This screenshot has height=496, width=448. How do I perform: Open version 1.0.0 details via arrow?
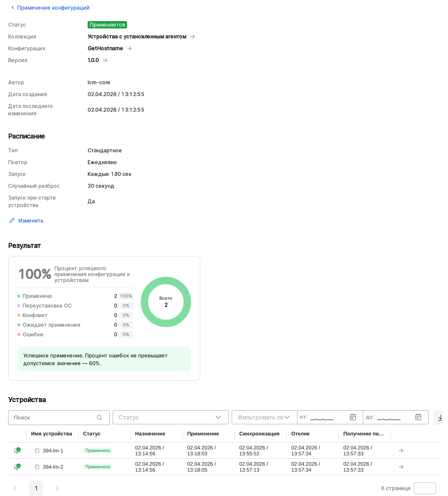[x=105, y=60]
